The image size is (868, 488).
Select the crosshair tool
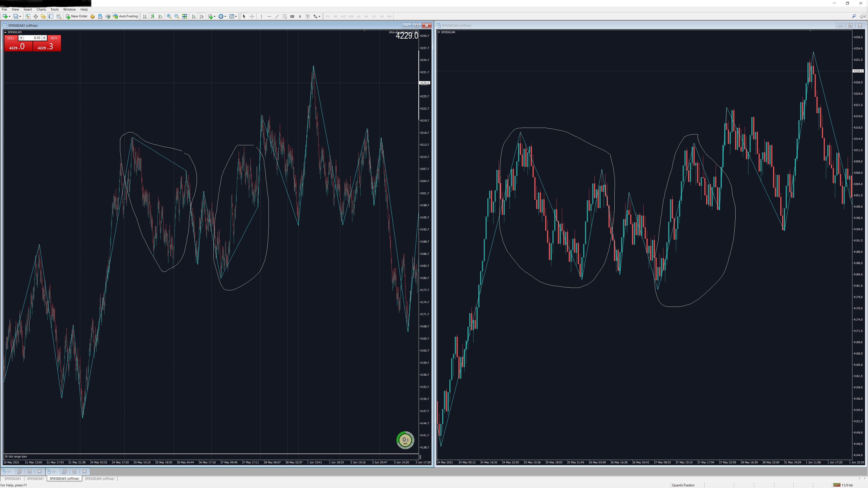tap(252, 16)
